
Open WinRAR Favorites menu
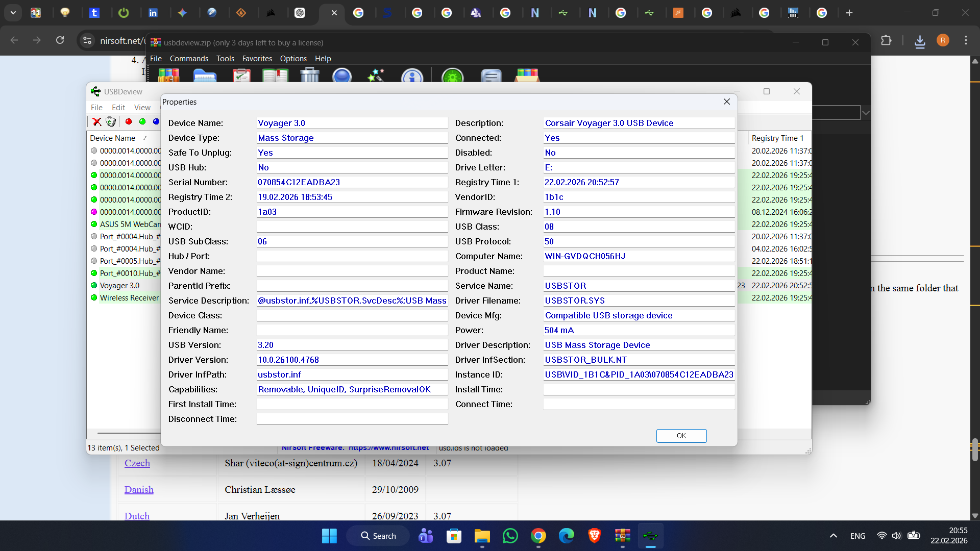pyautogui.click(x=257, y=59)
